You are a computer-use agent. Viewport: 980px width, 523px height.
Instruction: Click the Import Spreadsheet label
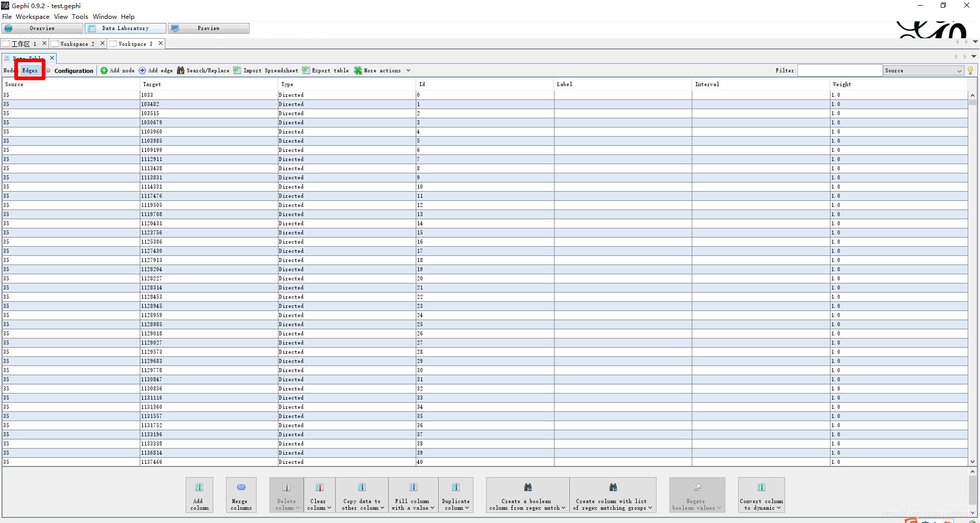(x=271, y=71)
